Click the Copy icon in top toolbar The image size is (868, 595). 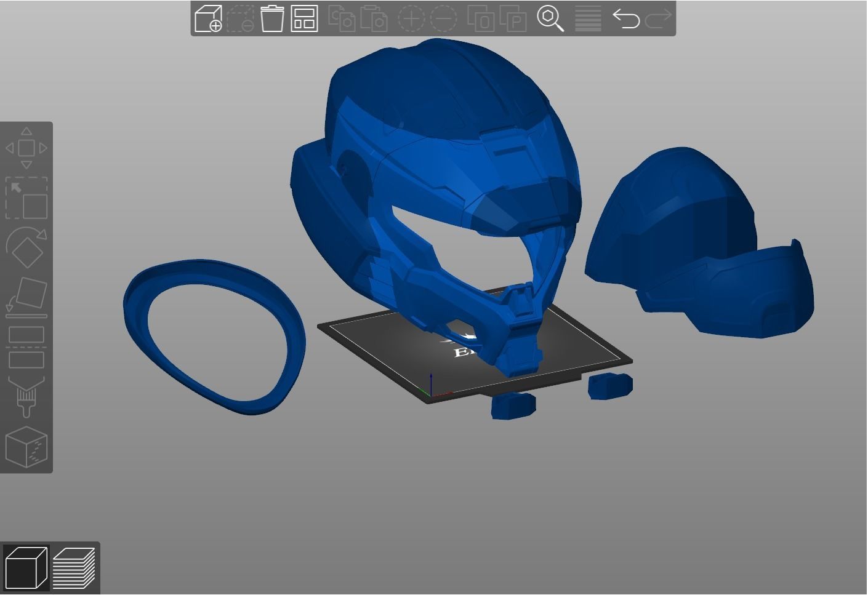[x=342, y=18]
